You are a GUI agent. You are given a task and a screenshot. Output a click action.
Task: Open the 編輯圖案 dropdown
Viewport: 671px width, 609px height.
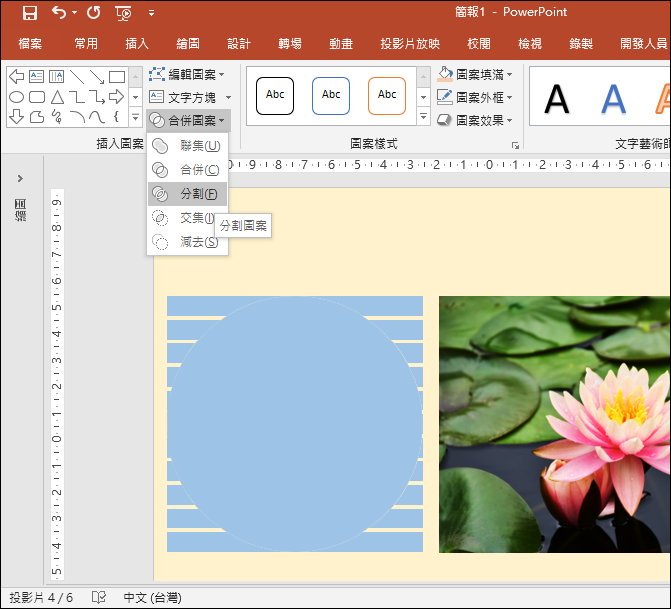click(187, 74)
